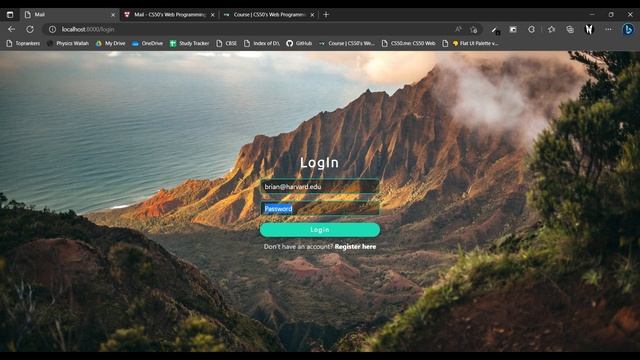Add this page to favorites
Screen dimensions: 640x360
click(x=474, y=29)
